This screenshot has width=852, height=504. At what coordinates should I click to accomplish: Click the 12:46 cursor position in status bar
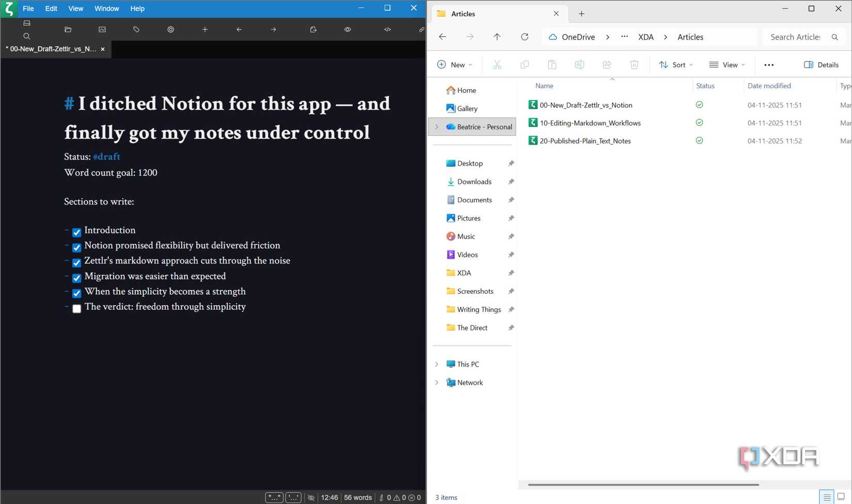[329, 498]
